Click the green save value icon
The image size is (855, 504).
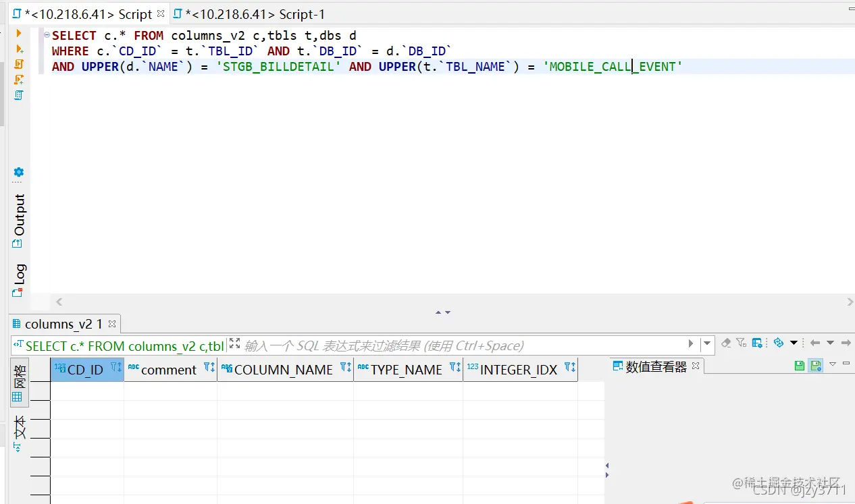[x=800, y=365]
